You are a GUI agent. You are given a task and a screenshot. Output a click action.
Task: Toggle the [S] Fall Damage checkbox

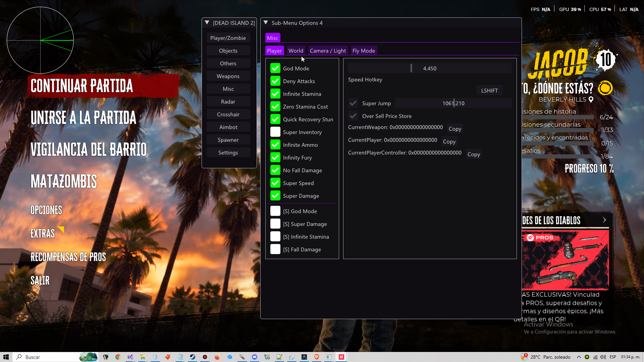pyautogui.click(x=275, y=249)
